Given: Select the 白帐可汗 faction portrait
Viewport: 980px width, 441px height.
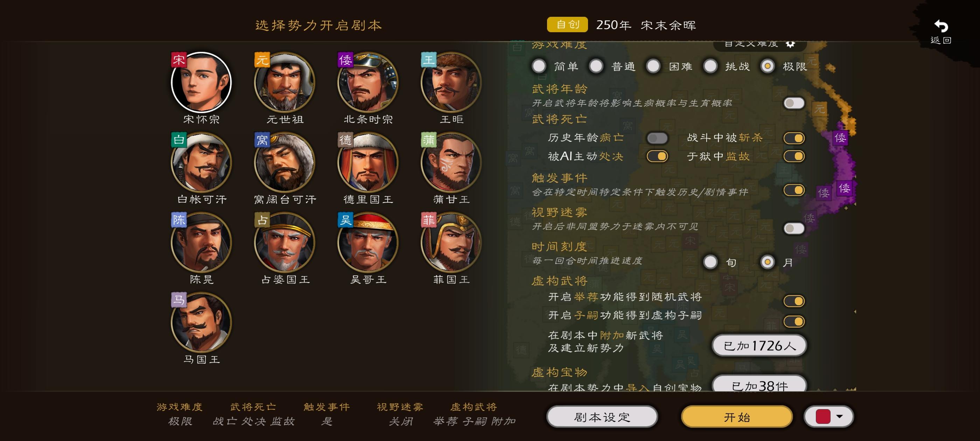Looking at the screenshot, I should click(x=201, y=162).
